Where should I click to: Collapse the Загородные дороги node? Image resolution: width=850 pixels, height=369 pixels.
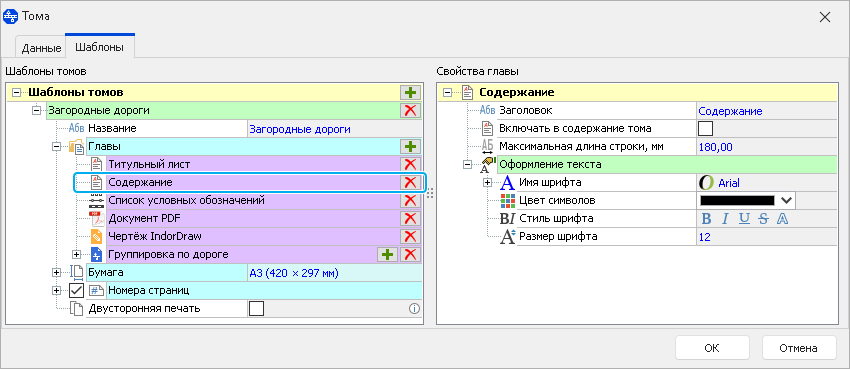pos(36,111)
